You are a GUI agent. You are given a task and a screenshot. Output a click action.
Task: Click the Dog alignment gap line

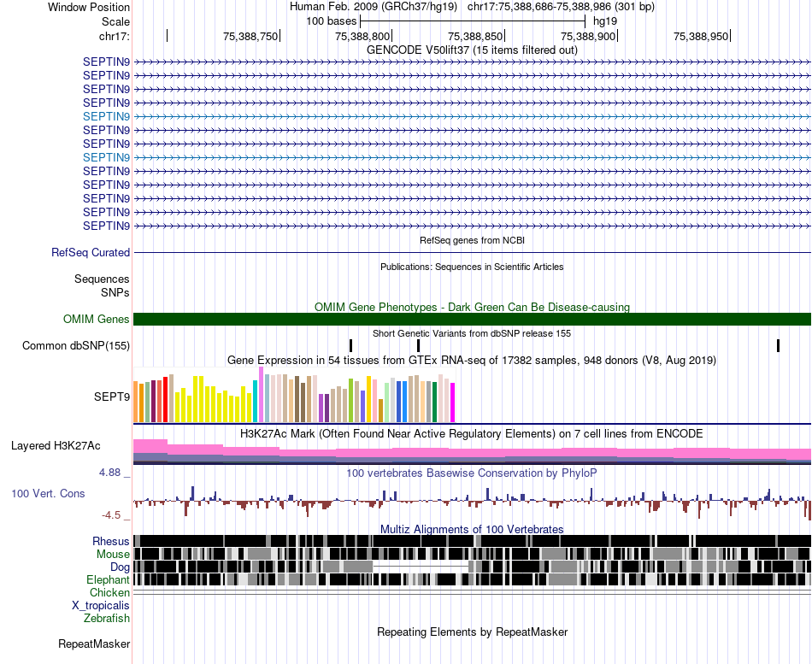(421, 567)
